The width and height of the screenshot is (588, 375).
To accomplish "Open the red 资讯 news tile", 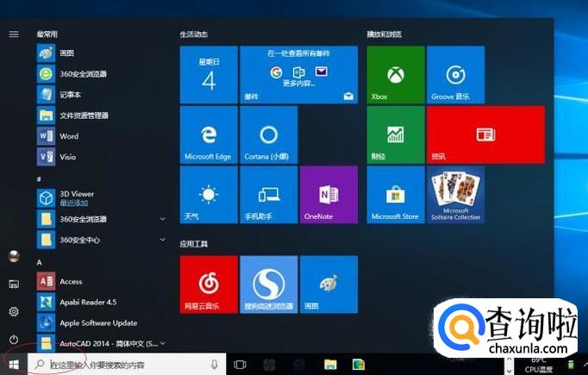I will point(485,134).
